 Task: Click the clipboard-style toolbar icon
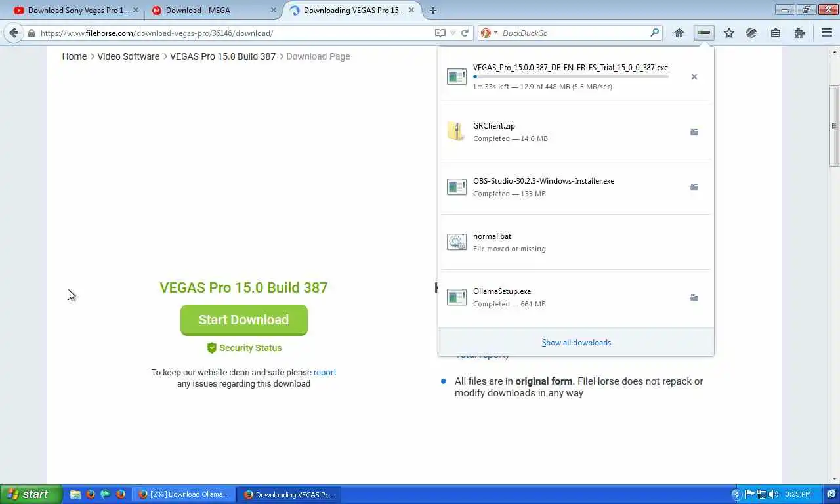click(x=776, y=33)
